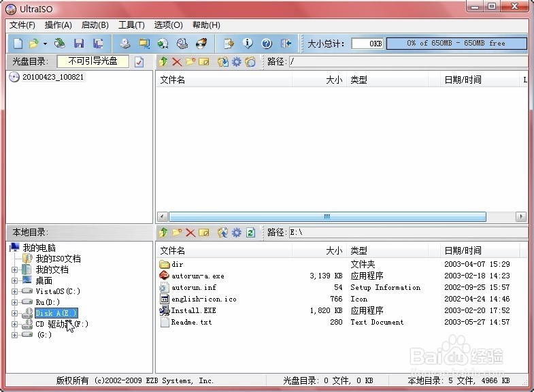Expand the CD 驱动器(F:) node
Screen dimensions: 534x392
[14, 324]
